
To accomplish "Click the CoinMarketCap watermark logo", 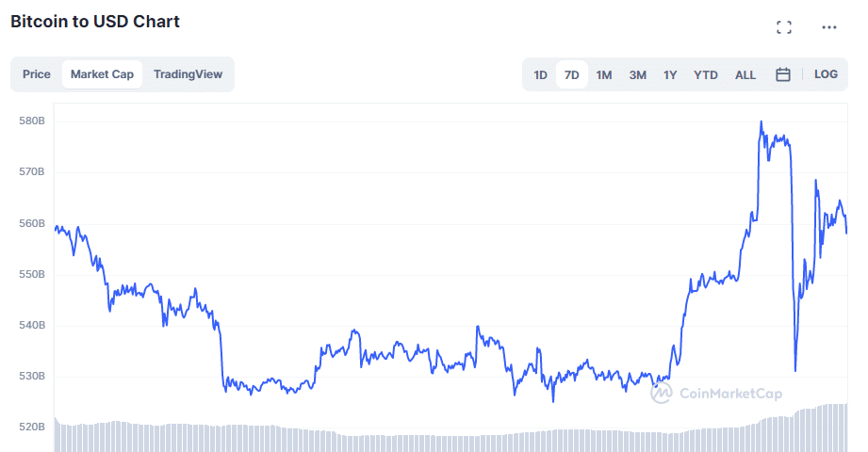I will point(716,393).
